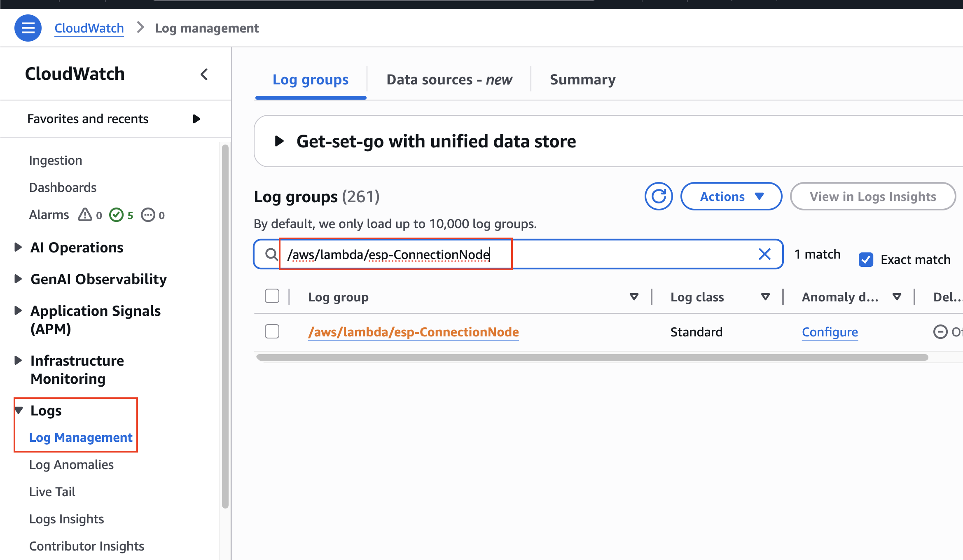The height and width of the screenshot is (560, 963).
Task: Refresh the log groups list
Action: coord(659,196)
